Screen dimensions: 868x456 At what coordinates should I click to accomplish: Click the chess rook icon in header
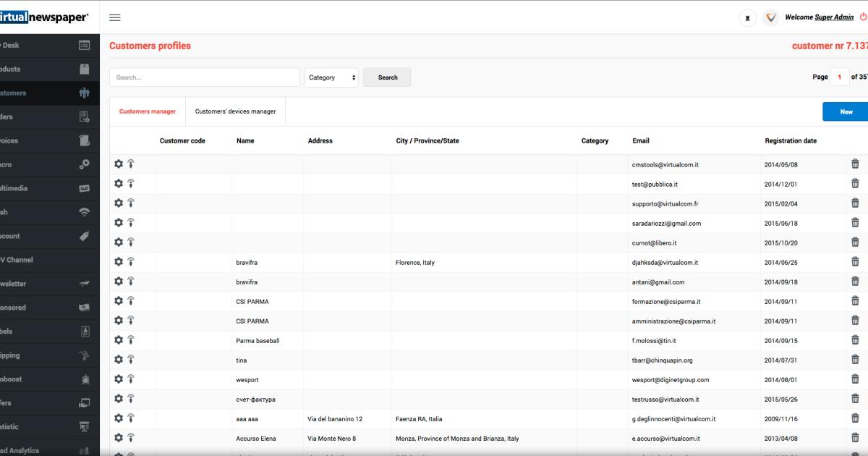[x=747, y=18]
